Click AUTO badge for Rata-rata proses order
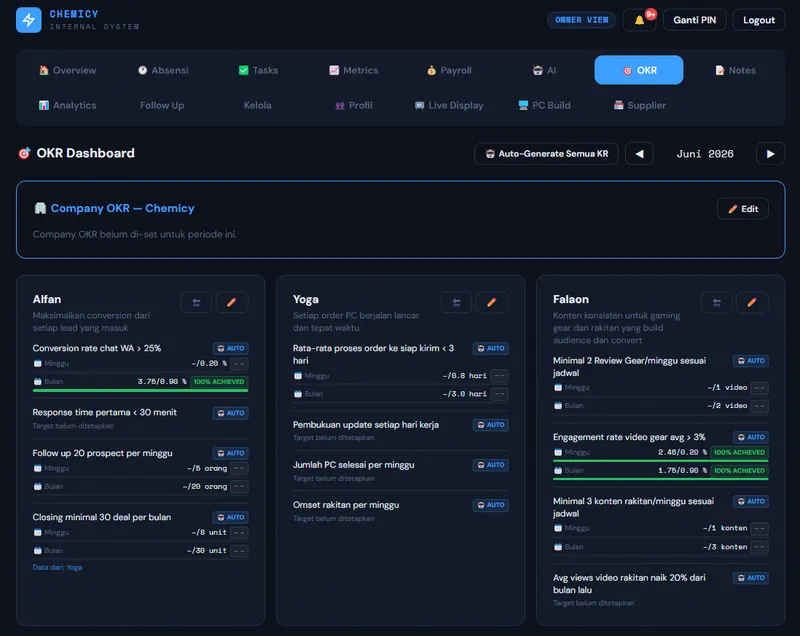The image size is (800, 636). (x=491, y=348)
